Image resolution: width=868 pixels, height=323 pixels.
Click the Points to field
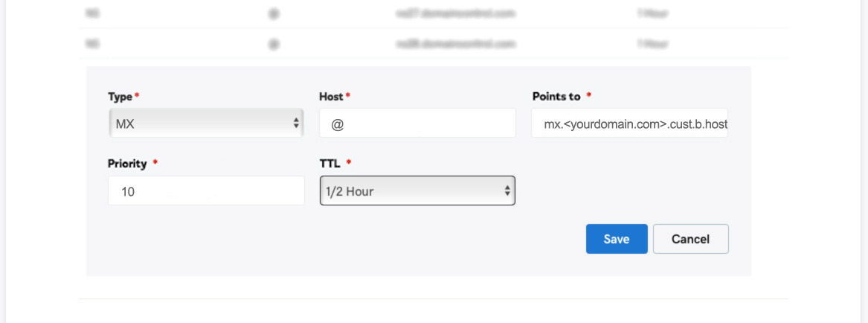click(x=629, y=123)
